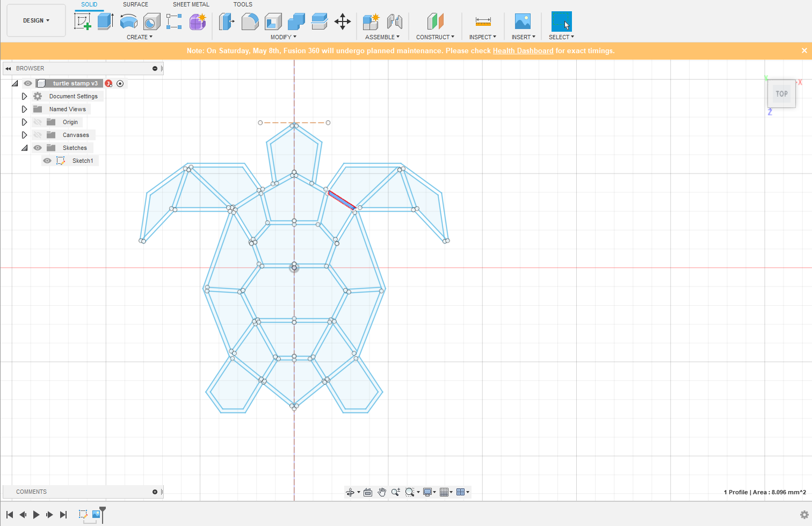Hide Sketch1 using its eye icon

(x=47, y=161)
